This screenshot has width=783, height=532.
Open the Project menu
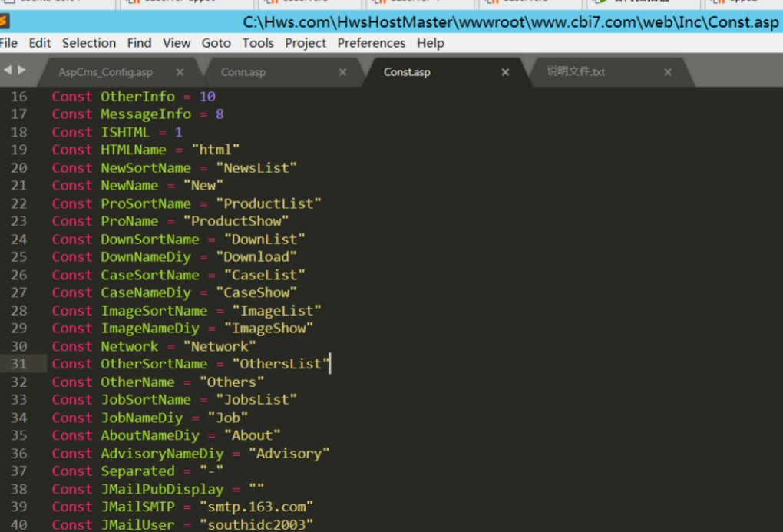(x=306, y=43)
